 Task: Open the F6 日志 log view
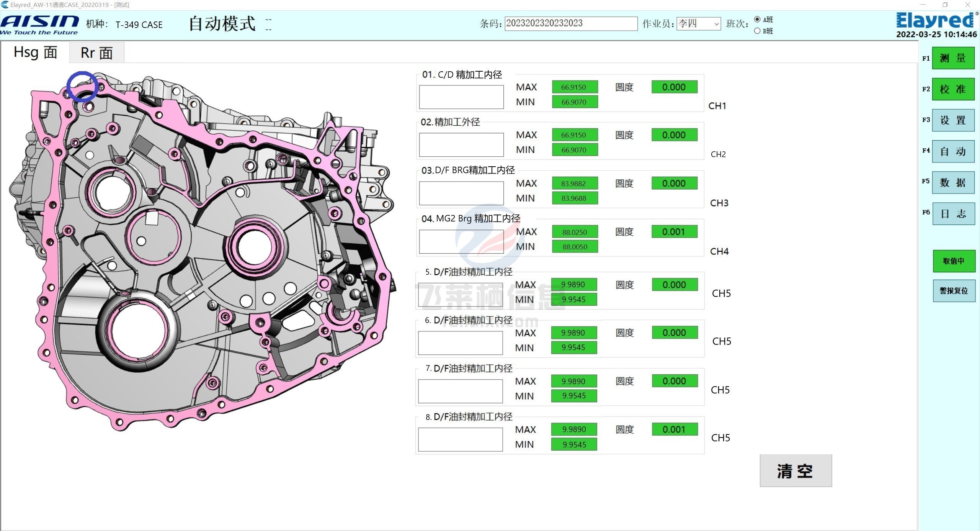(x=953, y=213)
